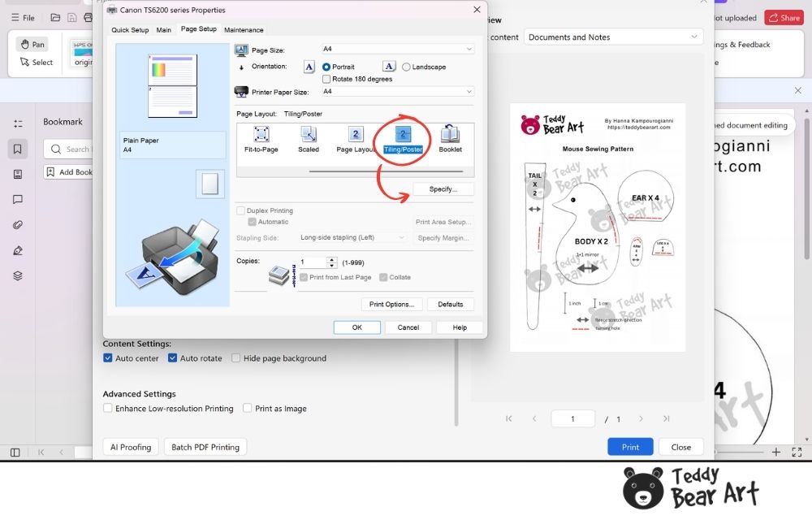Click the attachments paperclip sidebar icon
Viewport: 812px width, 520px height.
[18, 225]
